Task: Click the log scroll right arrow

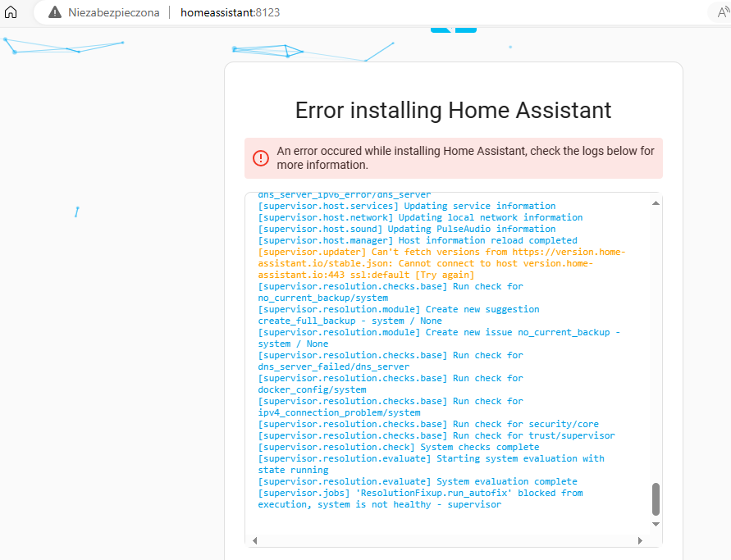Action: (640, 540)
